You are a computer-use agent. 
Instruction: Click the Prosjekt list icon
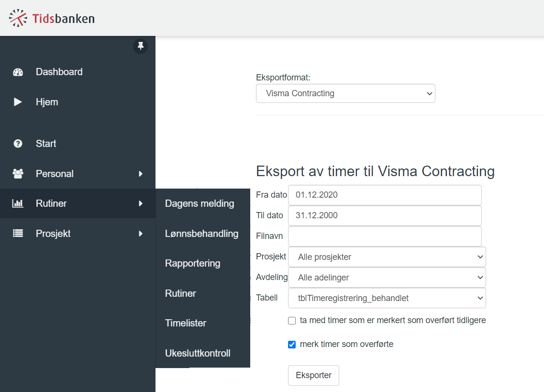[18, 233]
